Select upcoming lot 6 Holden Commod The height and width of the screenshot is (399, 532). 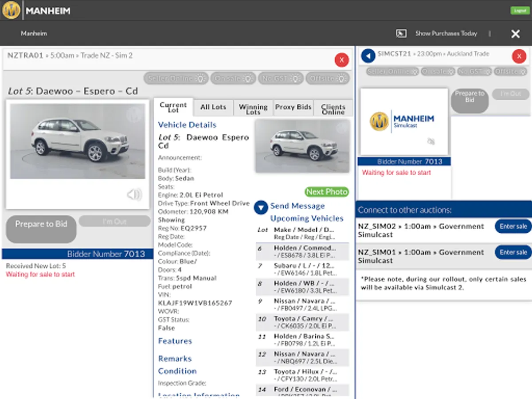(302, 252)
